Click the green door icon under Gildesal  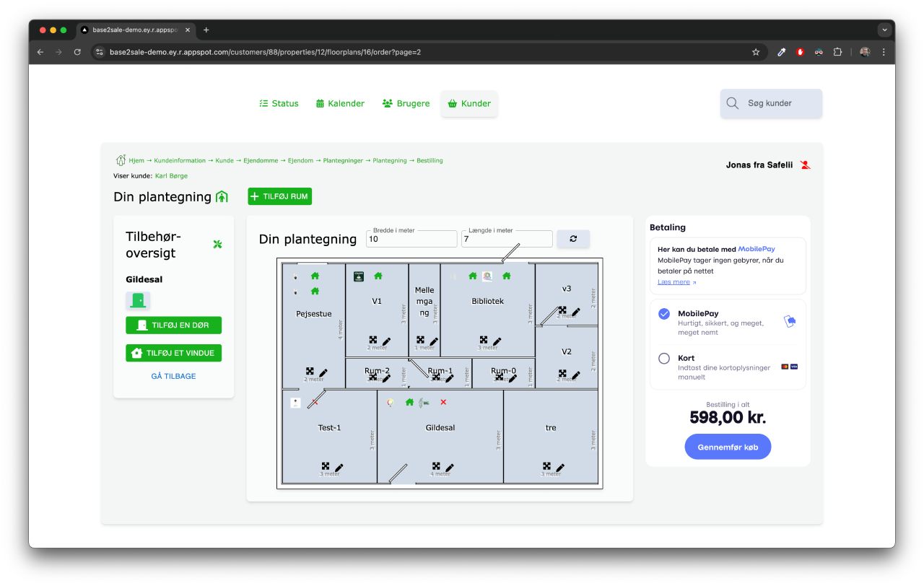coord(138,300)
